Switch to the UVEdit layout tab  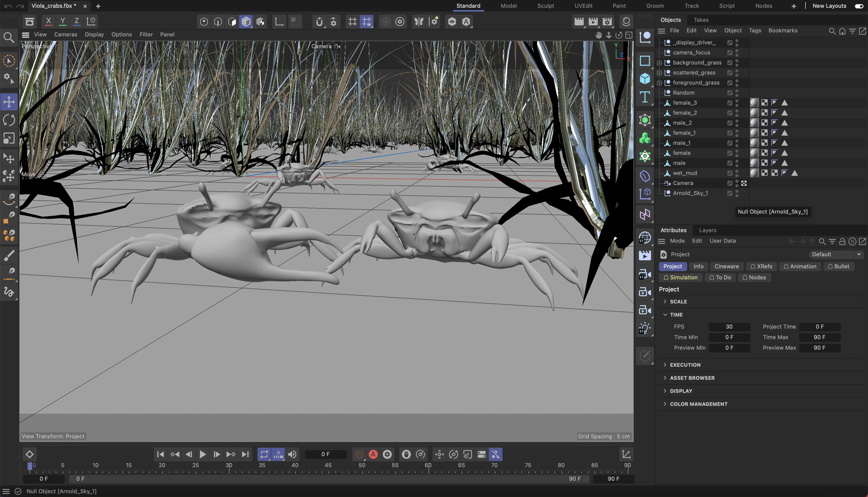[583, 6]
